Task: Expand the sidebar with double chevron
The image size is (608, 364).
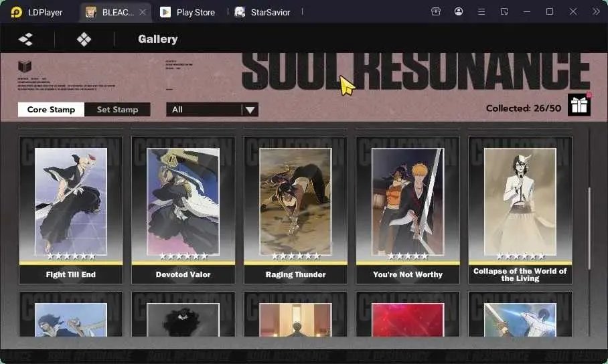Action: coord(596,11)
